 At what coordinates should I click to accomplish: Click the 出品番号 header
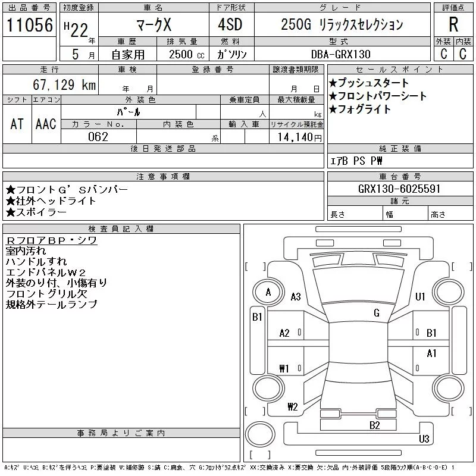click(x=29, y=8)
